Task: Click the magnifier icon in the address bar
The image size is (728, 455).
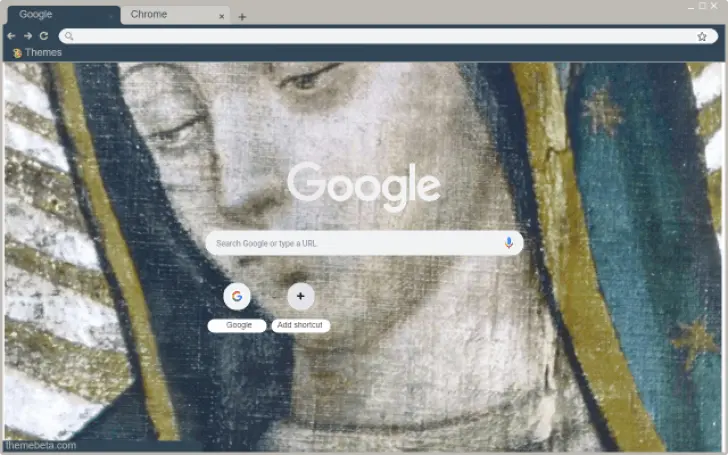Action: click(69, 36)
